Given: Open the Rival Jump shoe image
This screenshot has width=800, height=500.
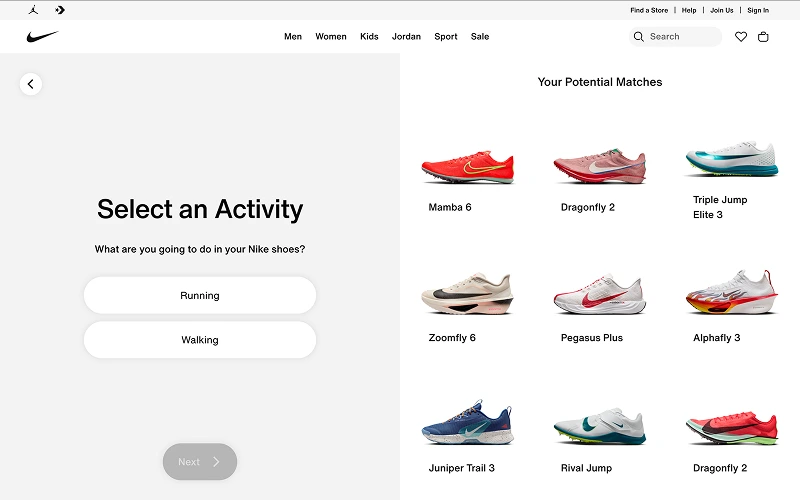Looking at the screenshot, I should click(599, 426).
